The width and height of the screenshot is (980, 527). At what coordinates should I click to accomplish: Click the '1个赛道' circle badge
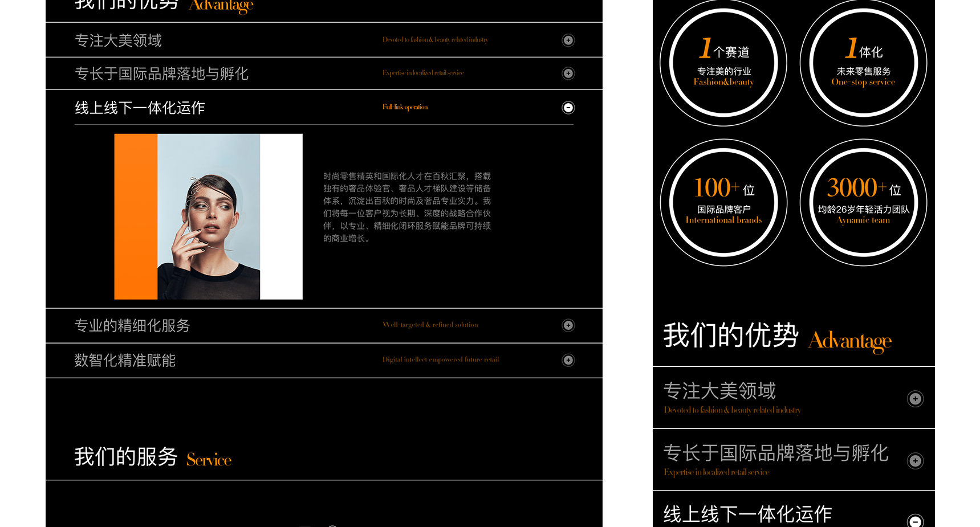click(x=724, y=63)
